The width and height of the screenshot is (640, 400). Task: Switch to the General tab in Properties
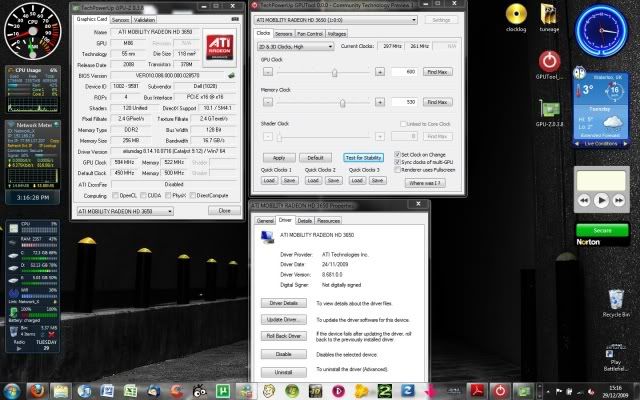pos(265,220)
